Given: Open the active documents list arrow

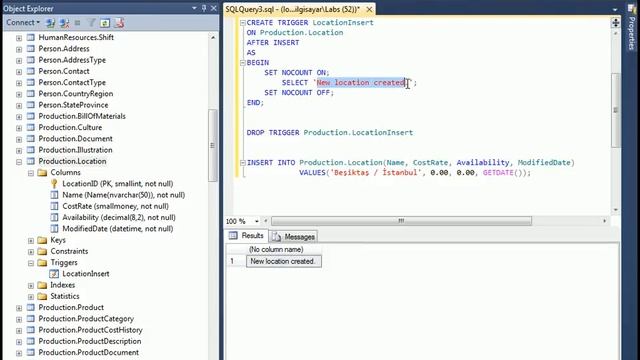Looking at the screenshot, I should [615, 9].
